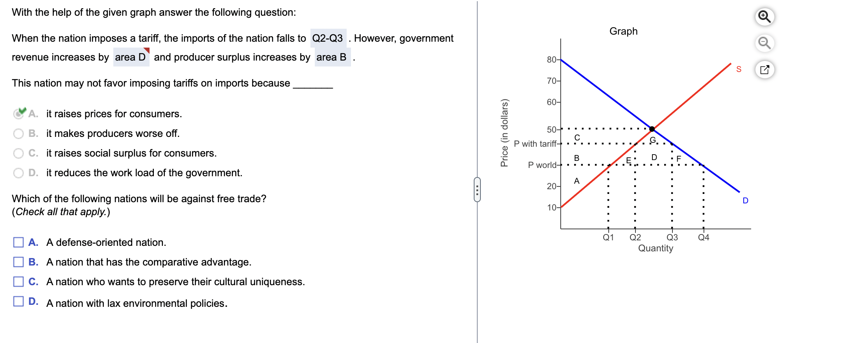Check 'A nation with lax environmental policies'
Image resolution: width=868 pixels, height=343 pixels.
pos(18,301)
